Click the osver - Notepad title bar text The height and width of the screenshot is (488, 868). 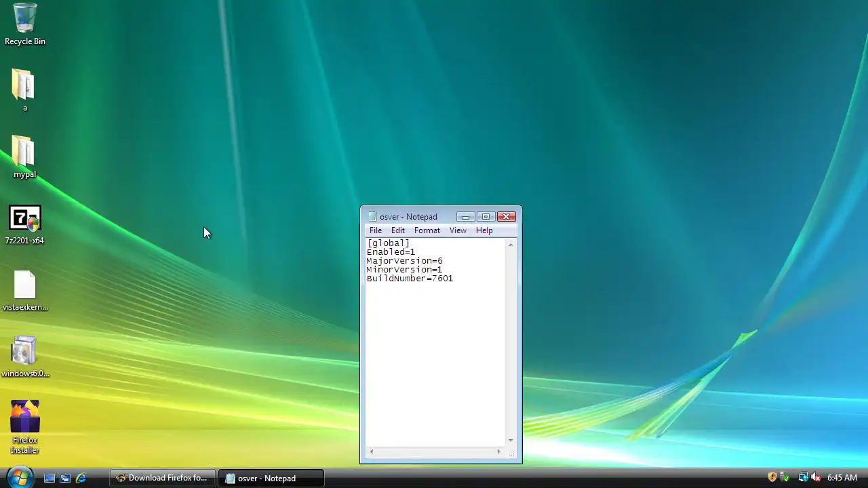tap(408, 216)
